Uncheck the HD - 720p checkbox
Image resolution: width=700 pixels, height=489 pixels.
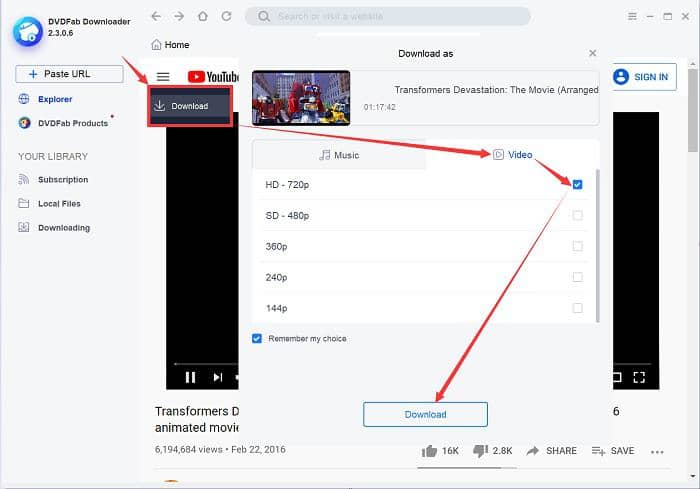pos(577,184)
